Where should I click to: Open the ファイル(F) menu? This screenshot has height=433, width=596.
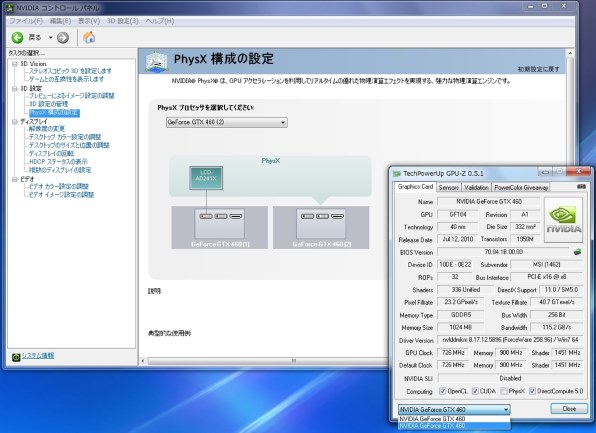pyautogui.click(x=26, y=21)
